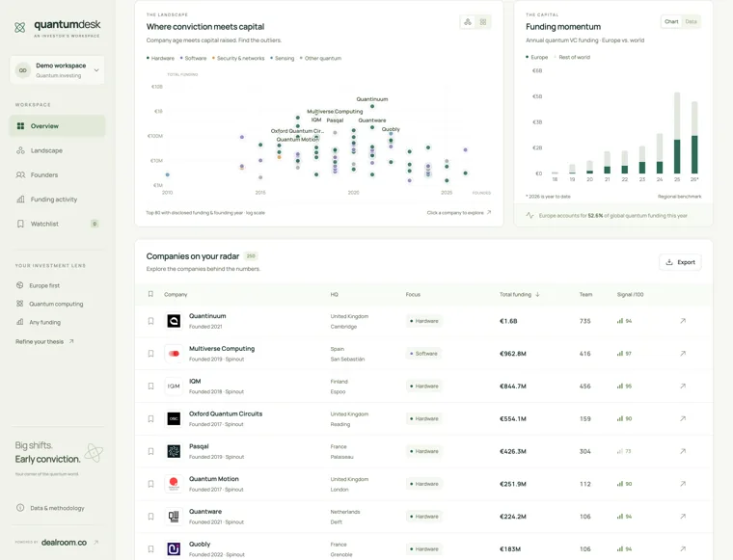The image size is (733, 560).
Task: Click the quantumdesk atom logo
Action: click(x=19, y=28)
